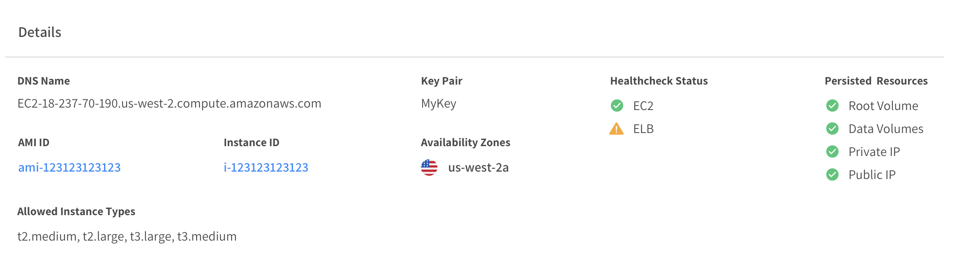The image size is (980, 280).
Task: Click the Public IP label
Action: 872,175
